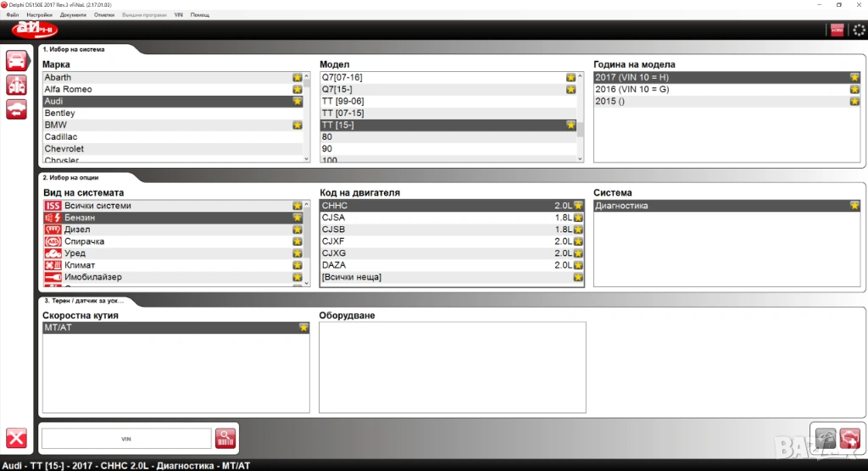This screenshot has width=868, height=471.
Task: Click the spinning connection status icon top right
Action: tap(856, 30)
